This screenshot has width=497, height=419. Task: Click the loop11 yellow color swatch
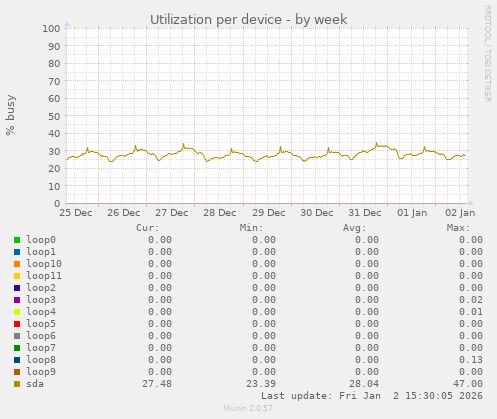point(17,276)
